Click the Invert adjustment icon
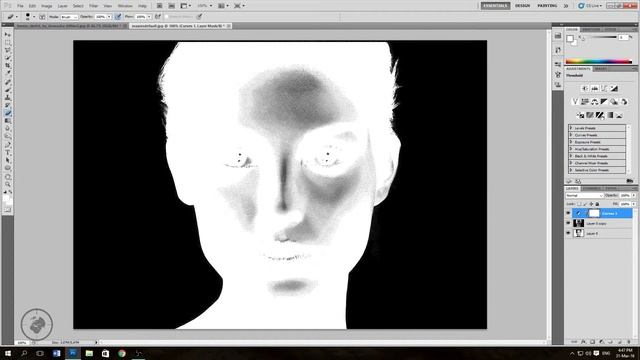This screenshot has width=640, height=360. click(580, 116)
